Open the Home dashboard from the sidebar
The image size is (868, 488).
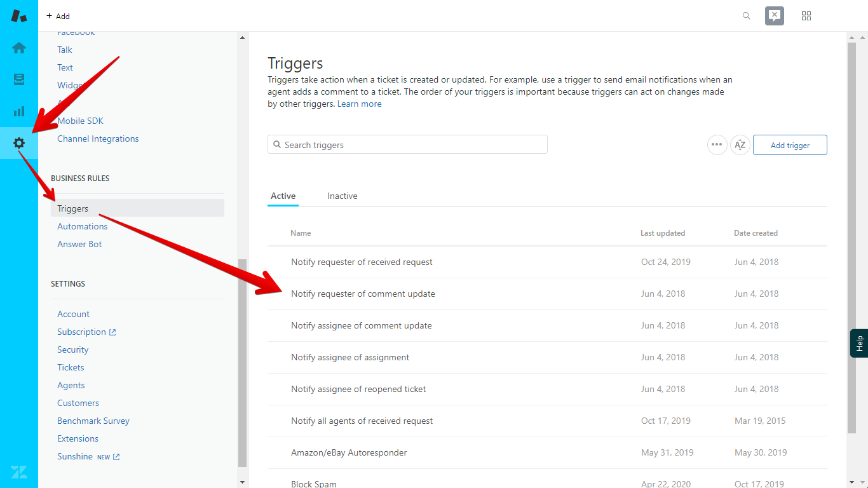point(18,48)
